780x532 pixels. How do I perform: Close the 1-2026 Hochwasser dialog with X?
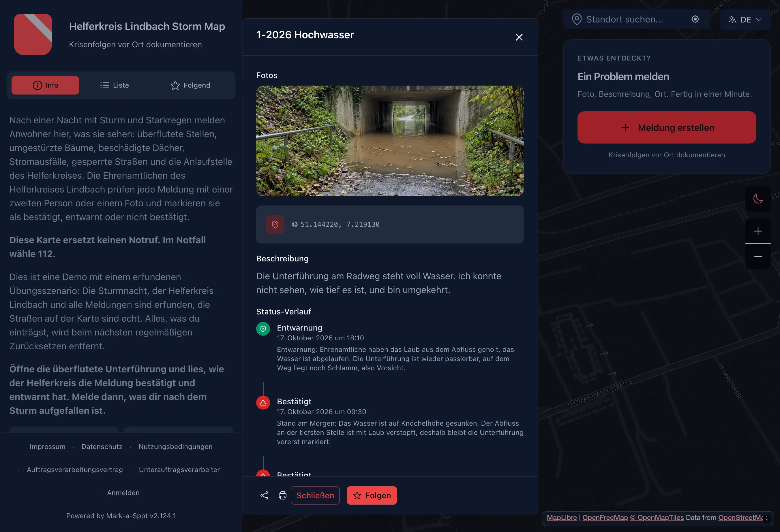pyautogui.click(x=519, y=37)
